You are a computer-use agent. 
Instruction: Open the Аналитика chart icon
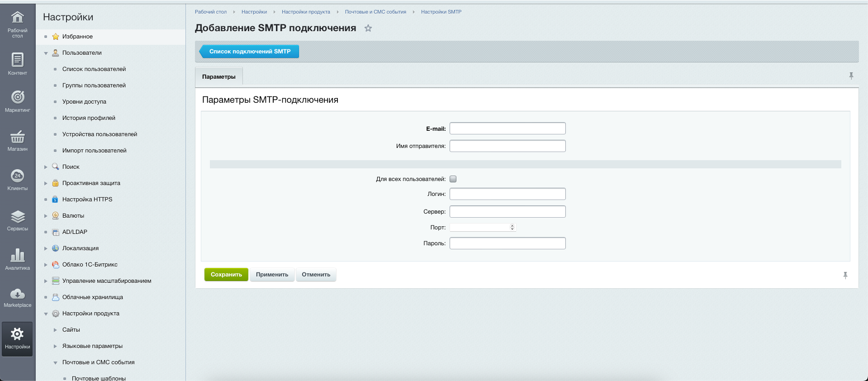tap(17, 255)
